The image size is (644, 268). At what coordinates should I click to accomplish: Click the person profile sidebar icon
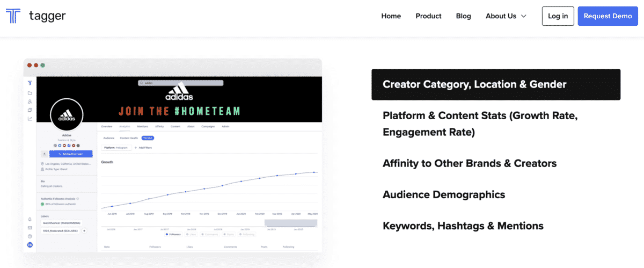[x=30, y=102]
